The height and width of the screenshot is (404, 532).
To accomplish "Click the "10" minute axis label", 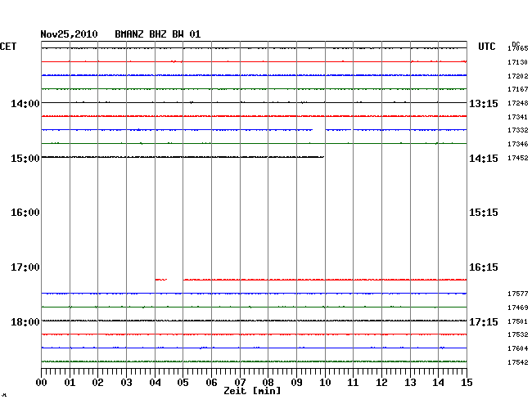I will pos(325,383).
